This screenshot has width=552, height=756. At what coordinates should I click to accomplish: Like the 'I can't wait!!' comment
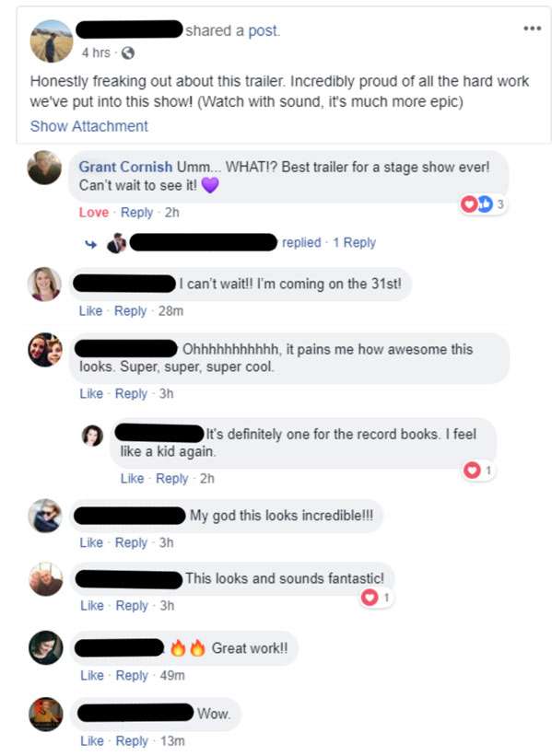pos(90,311)
